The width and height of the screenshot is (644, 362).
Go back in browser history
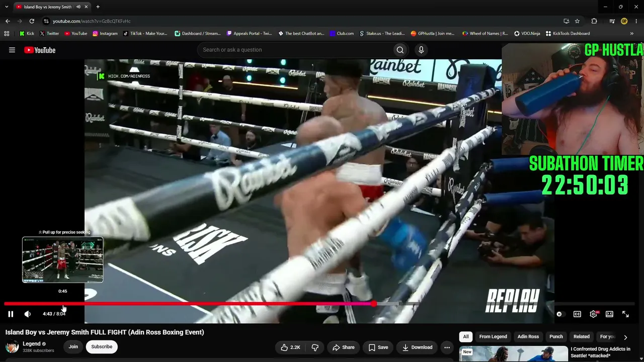click(x=8, y=21)
